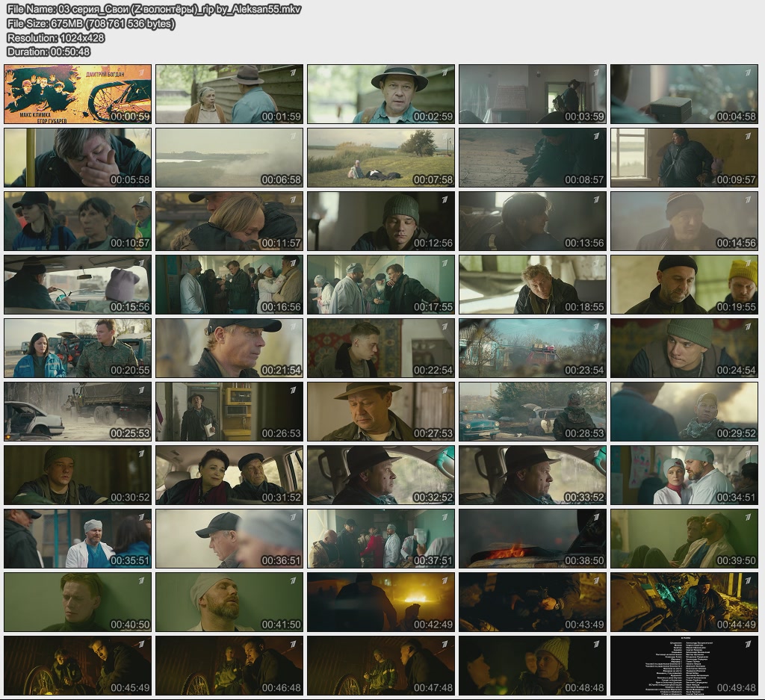765x700 pixels.
Task: Click the fire scene thumbnail at 00:38:50
Action: (x=532, y=539)
